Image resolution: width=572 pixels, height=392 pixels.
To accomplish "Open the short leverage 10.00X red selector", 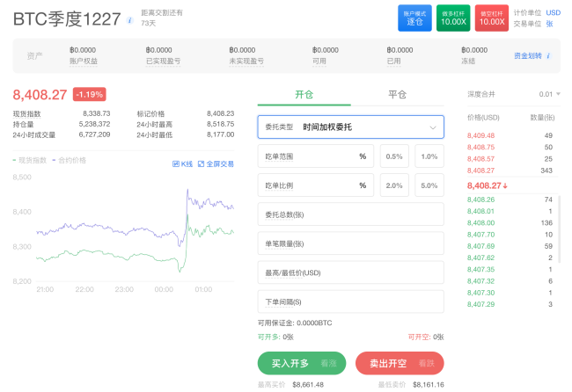I will (492, 18).
